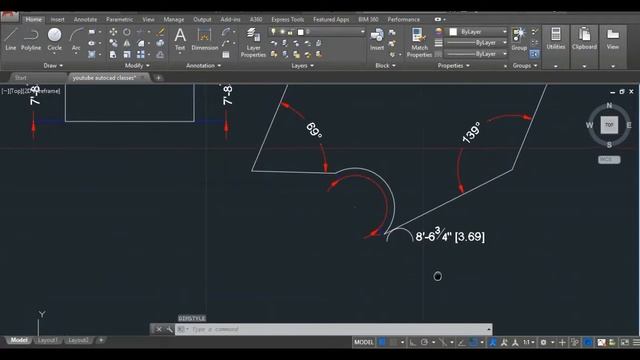640x360 pixels.
Task: Select the Circle tool
Action: pyautogui.click(x=54, y=39)
